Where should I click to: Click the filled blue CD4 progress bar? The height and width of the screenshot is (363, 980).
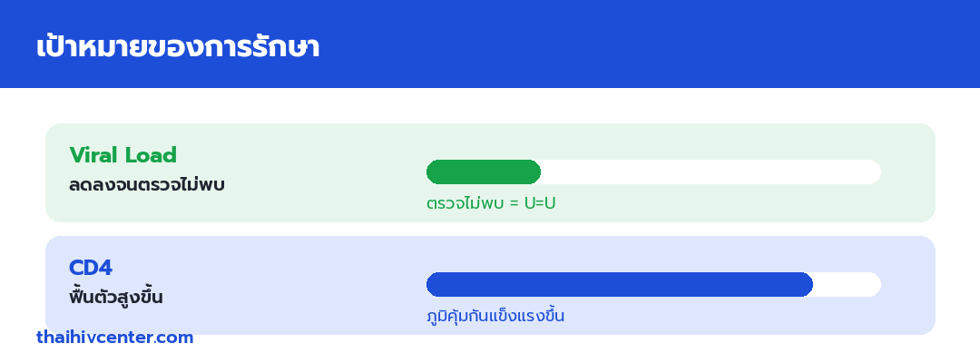coord(620,284)
